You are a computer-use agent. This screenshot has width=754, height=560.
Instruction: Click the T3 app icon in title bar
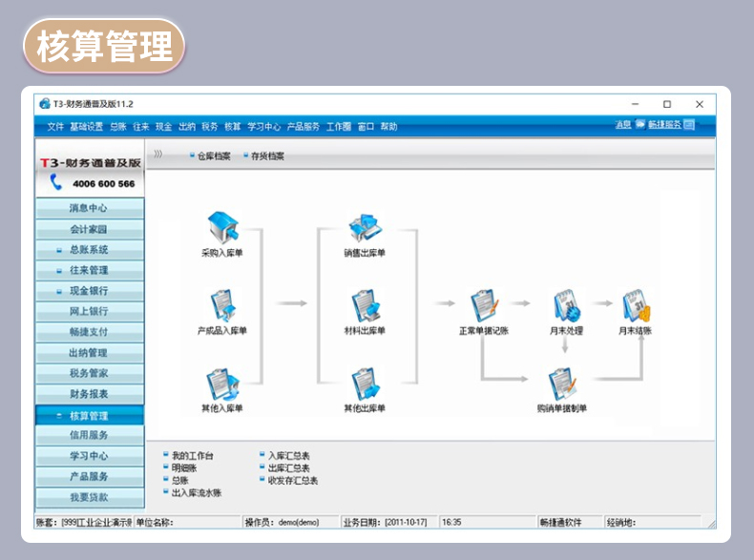(x=45, y=103)
